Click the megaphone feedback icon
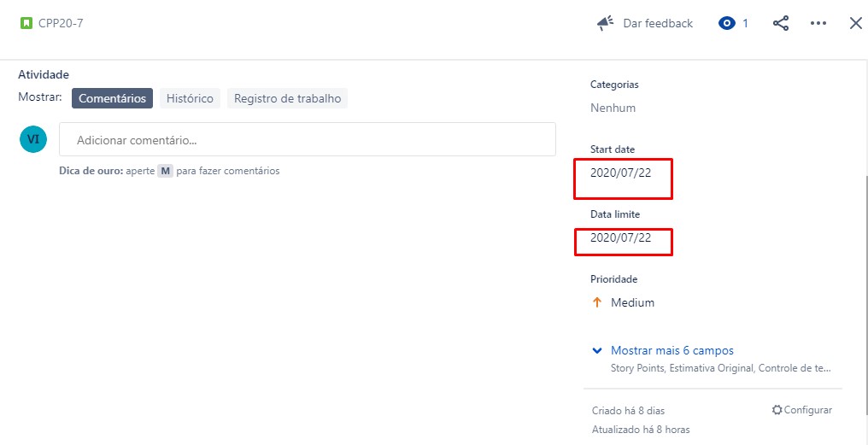 [x=606, y=23]
